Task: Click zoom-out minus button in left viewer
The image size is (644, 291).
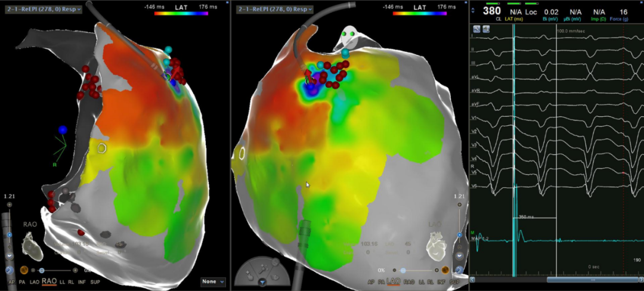Action: coord(10,247)
